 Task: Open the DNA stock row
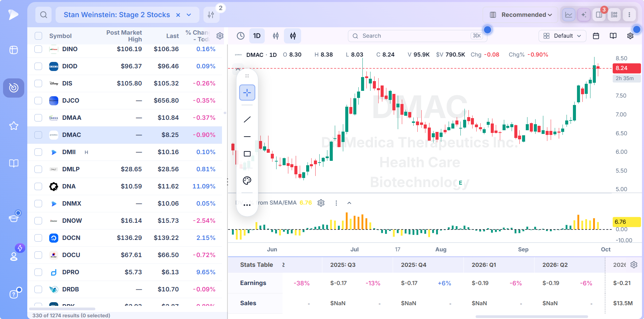point(125,186)
